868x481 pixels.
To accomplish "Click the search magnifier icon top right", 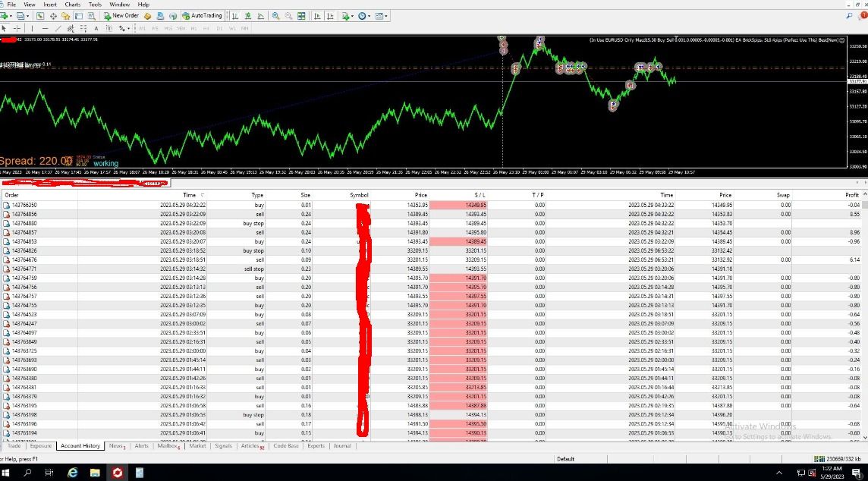I will [x=849, y=16].
